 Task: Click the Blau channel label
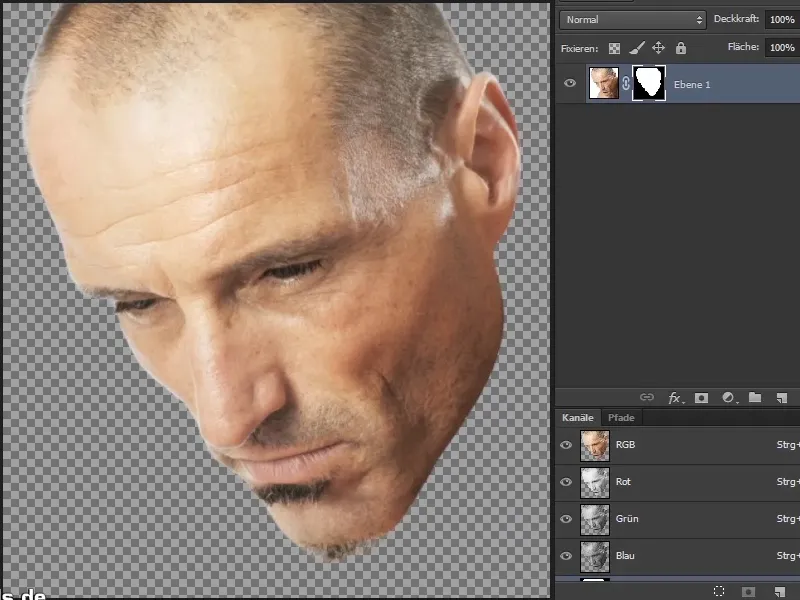pyautogui.click(x=625, y=556)
